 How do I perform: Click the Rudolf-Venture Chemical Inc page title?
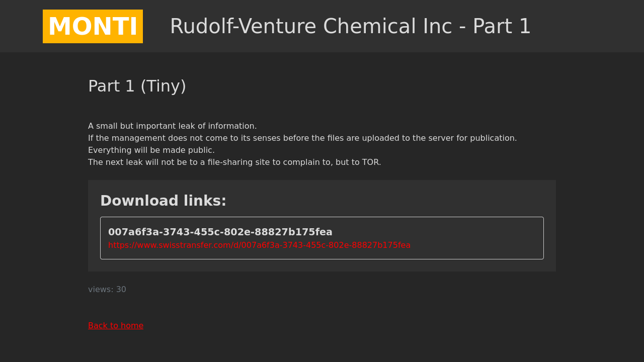350,26
